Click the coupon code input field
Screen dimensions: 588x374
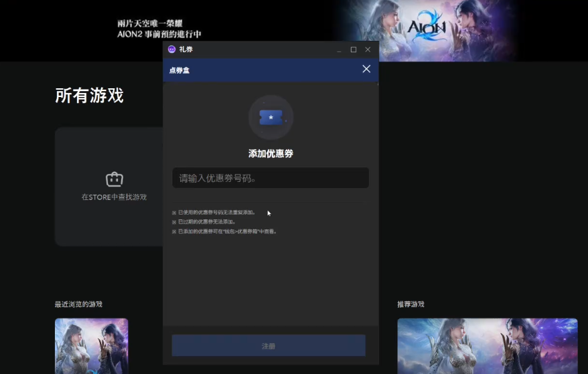pos(271,178)
